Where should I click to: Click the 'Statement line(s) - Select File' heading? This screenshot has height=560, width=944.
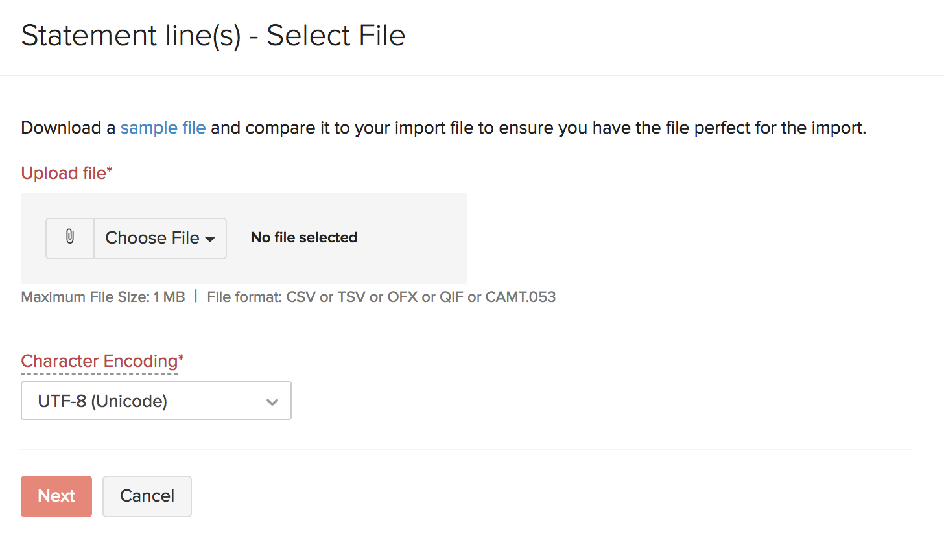213,36
